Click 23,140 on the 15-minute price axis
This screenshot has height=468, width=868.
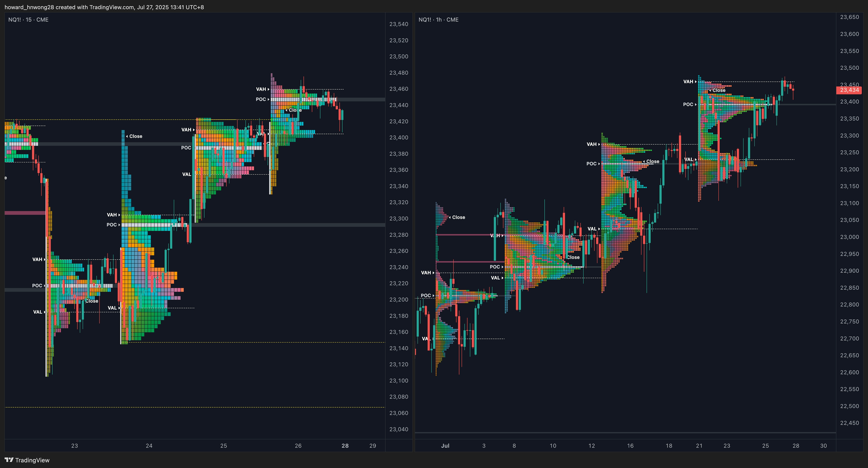pyautogui.click(x=399, y=348)
